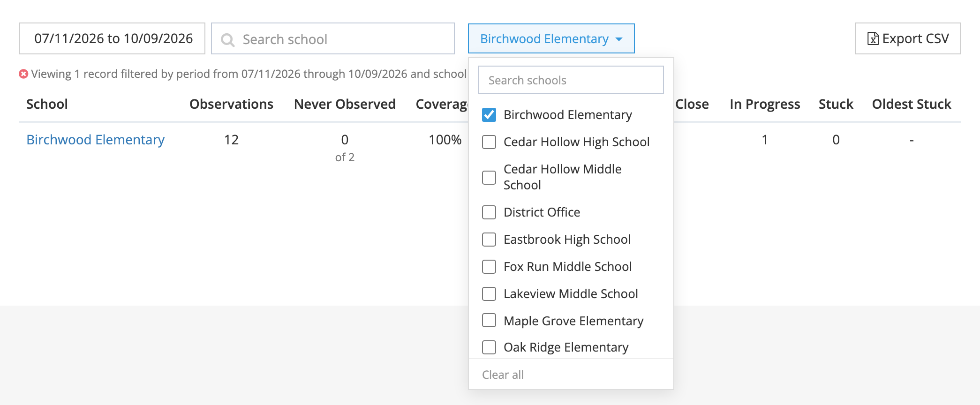Check the Cedar Hollow Middle School box
This screenshot has width=980, height=405.
click(489, 178)
